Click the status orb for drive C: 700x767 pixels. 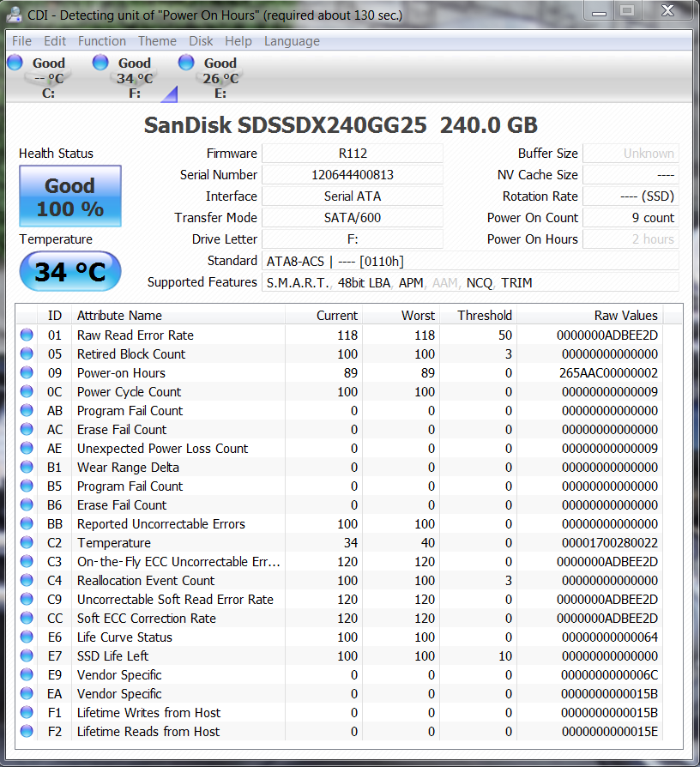click(x=15, y=63)
